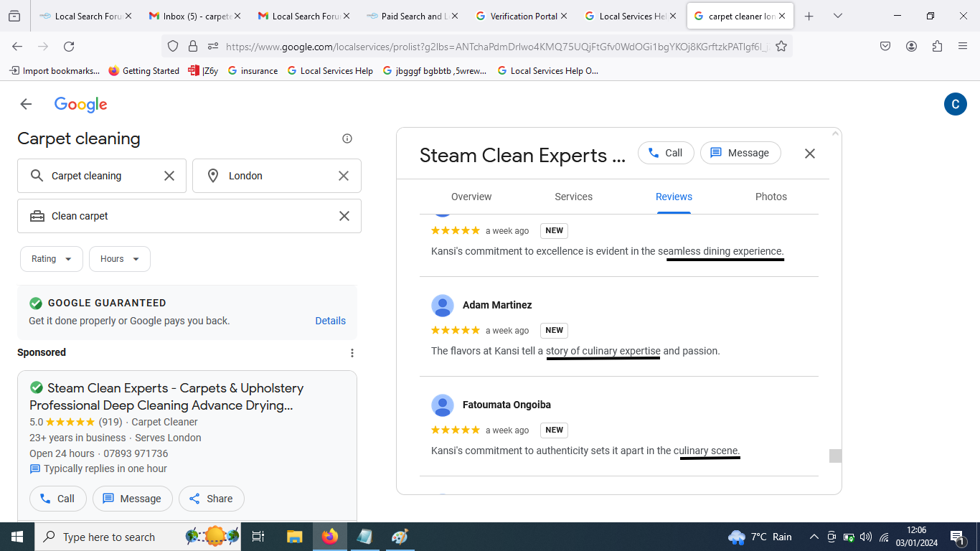This screenshot has width=980, height=551.
Task: Open a new browser tab
Action: coord(809,16)
